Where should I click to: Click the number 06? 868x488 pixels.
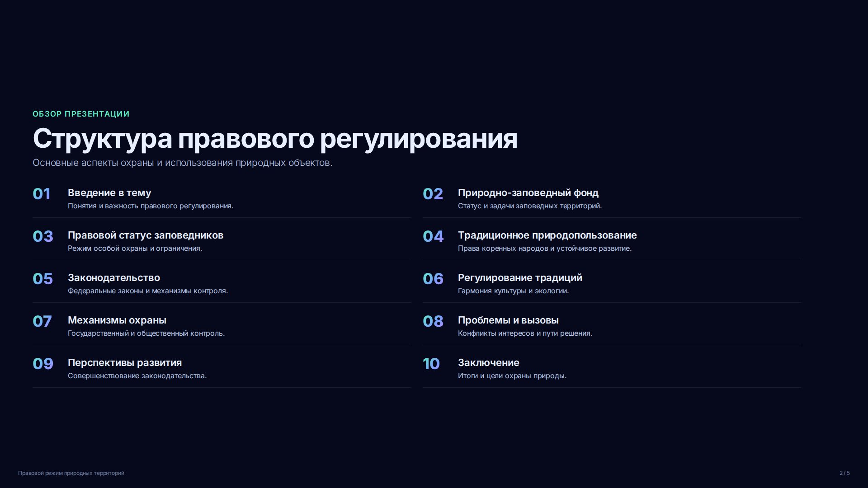[433, 279]
